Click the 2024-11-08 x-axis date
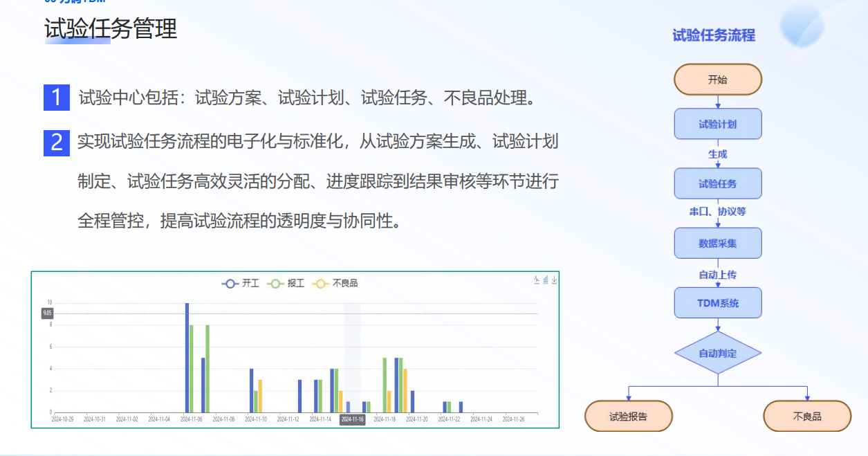Screen dimensions: 868x456 coord(223,419)
